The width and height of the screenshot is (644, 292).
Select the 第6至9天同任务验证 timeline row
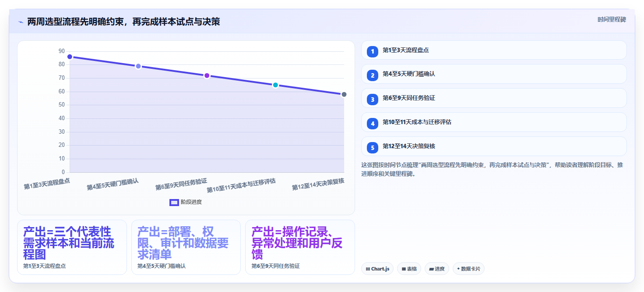[x=494, y=98]
